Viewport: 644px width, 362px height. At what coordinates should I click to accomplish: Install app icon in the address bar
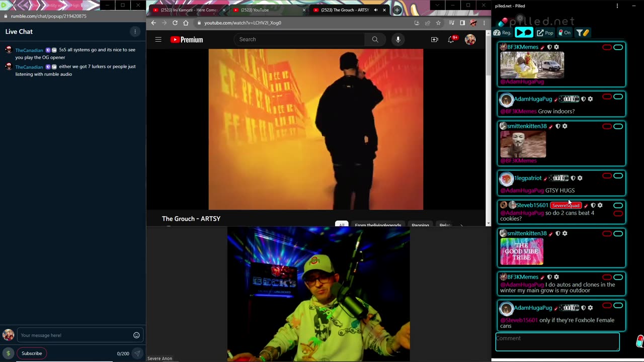(x=417, y=23)
